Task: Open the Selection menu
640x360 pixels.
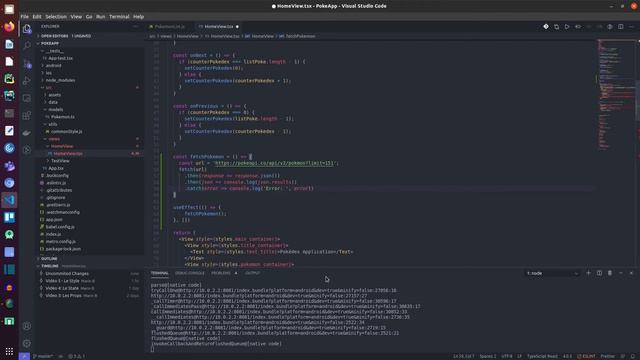Action: point(56,17)
